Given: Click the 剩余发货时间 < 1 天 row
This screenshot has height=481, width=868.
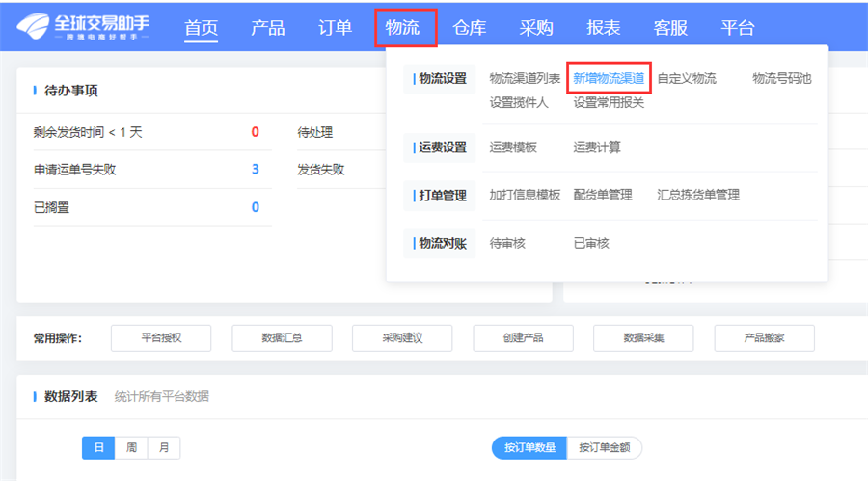Looking at the screenshot, I should click(152, 132).
